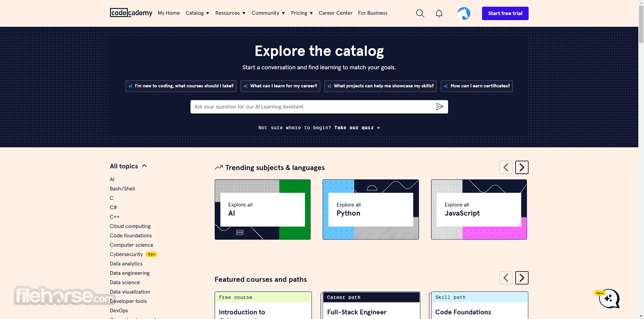
Task: Click Start free trial button
Action: click(505, 13)
